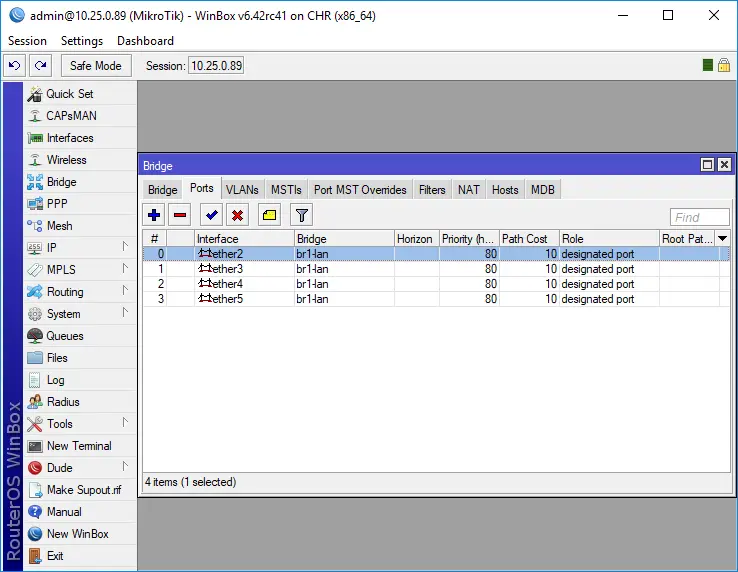Click the Redo arrow in toolbar

tap(40, 65)
